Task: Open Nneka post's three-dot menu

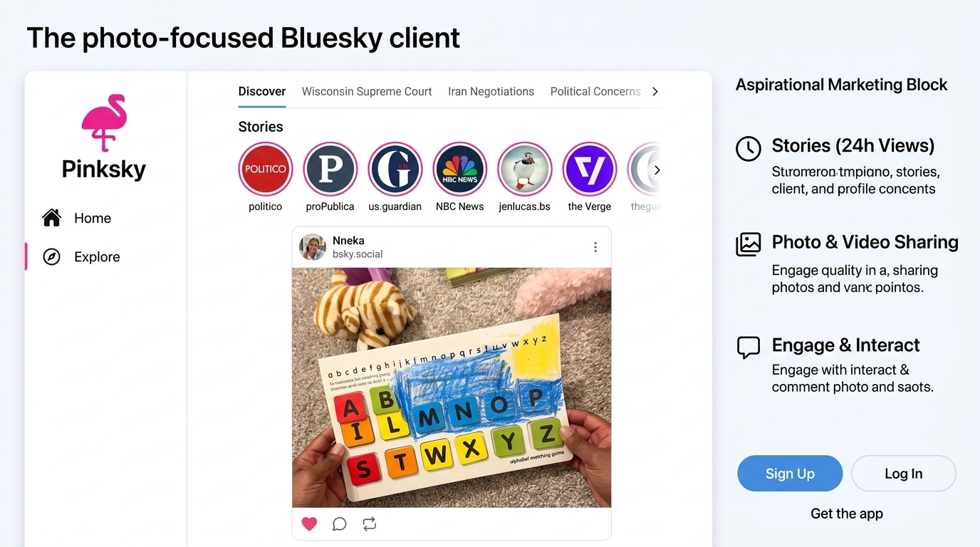Action: click(x=595, y=247)
